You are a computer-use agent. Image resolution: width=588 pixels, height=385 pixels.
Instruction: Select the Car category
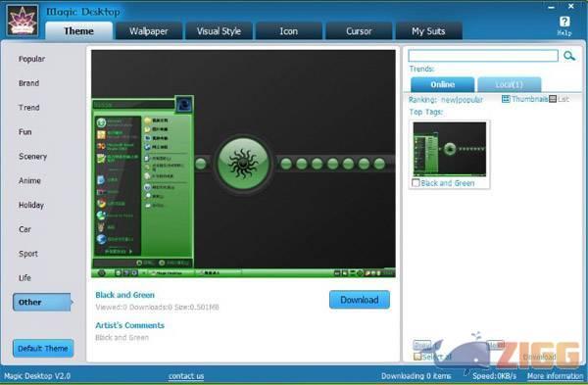[x=24, y=229]
